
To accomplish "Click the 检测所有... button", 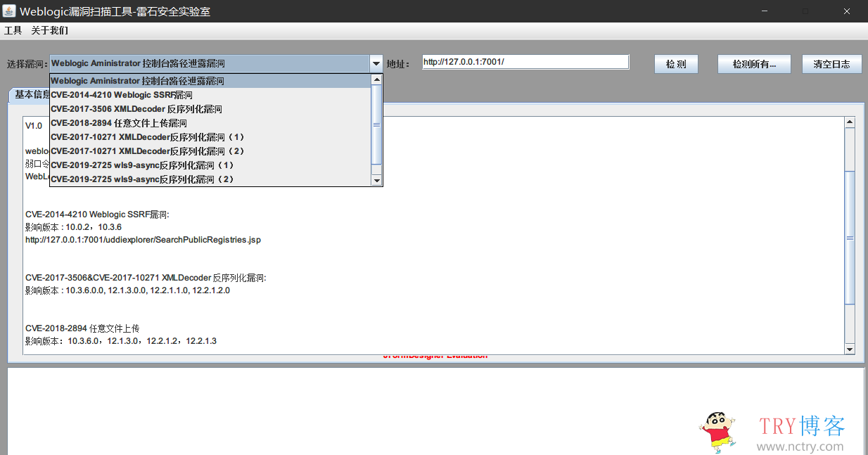I will click(754, 64).
